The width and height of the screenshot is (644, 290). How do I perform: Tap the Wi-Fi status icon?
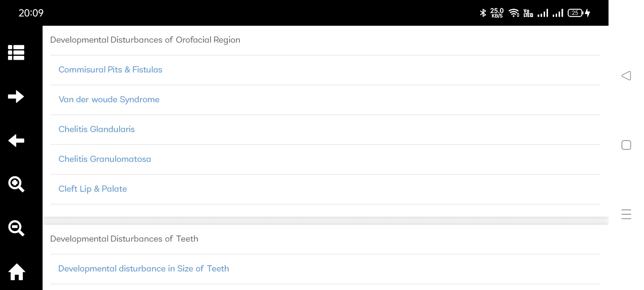pos(514,13)
